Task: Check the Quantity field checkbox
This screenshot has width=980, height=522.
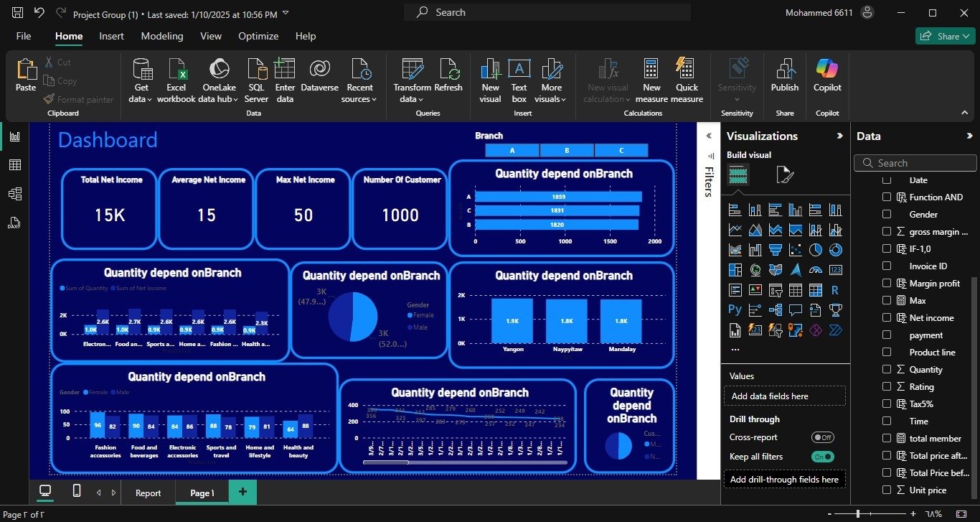Action: (887, 370)
